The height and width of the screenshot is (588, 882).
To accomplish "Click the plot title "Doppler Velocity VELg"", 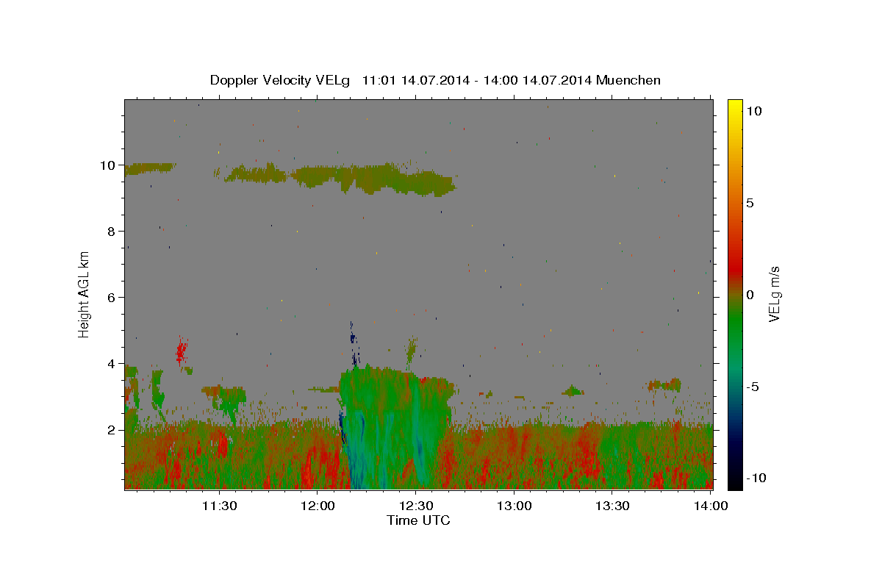I will (282, 80).
